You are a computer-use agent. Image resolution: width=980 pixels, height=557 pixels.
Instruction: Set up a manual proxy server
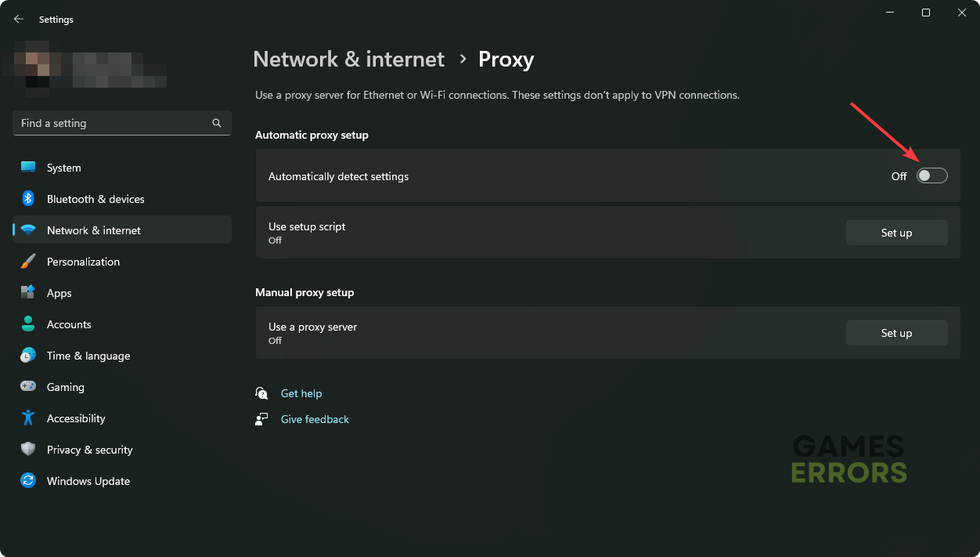coord(896,333)
